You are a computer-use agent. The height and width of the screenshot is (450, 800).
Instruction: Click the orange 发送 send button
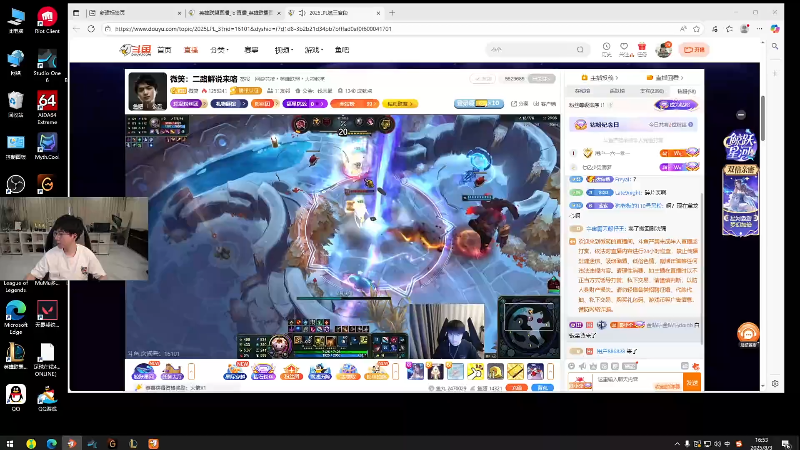click(692, 382)
